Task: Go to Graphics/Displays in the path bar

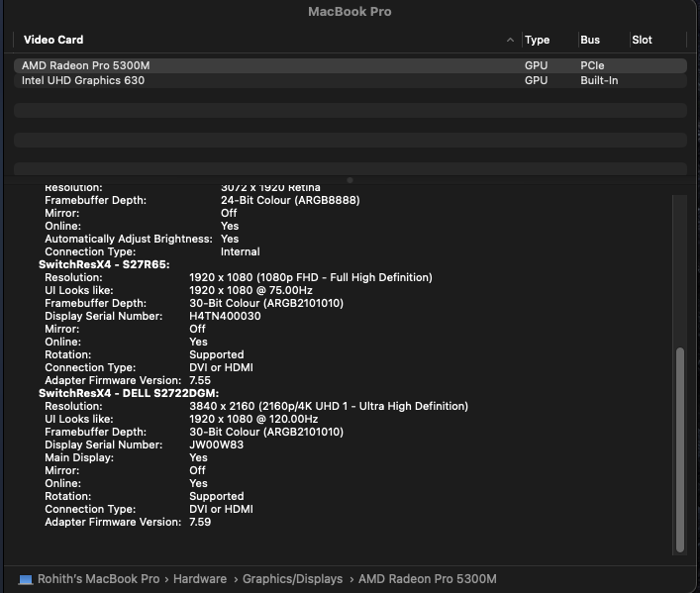Action: pos(292,579)
